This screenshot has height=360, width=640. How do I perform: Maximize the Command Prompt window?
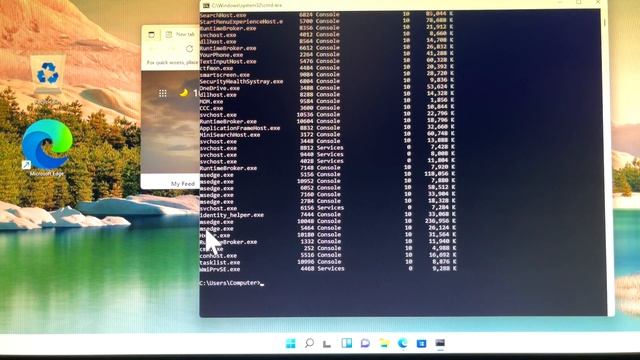tap(578, 2)
